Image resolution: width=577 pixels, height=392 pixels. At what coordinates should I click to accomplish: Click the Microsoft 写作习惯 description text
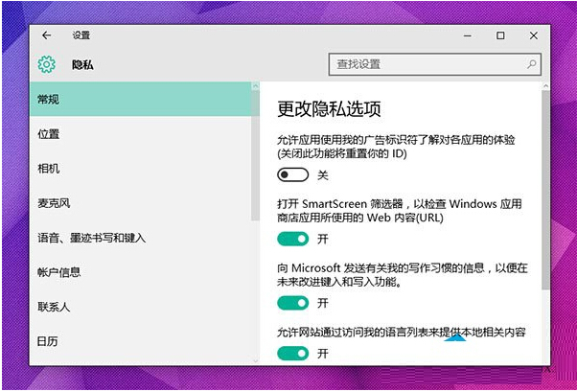coord(403,274)
